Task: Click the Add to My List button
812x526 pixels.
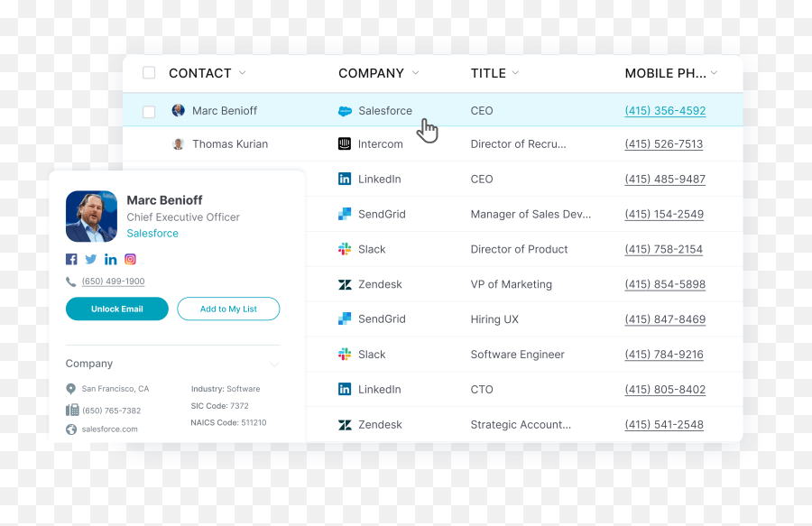Action: (x=228, y=309)
